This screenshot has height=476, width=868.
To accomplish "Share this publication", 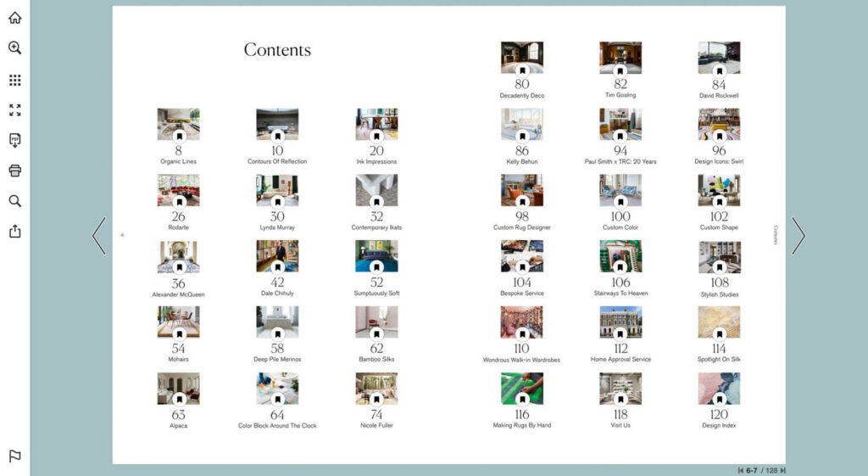I will (x=14, y=231).
